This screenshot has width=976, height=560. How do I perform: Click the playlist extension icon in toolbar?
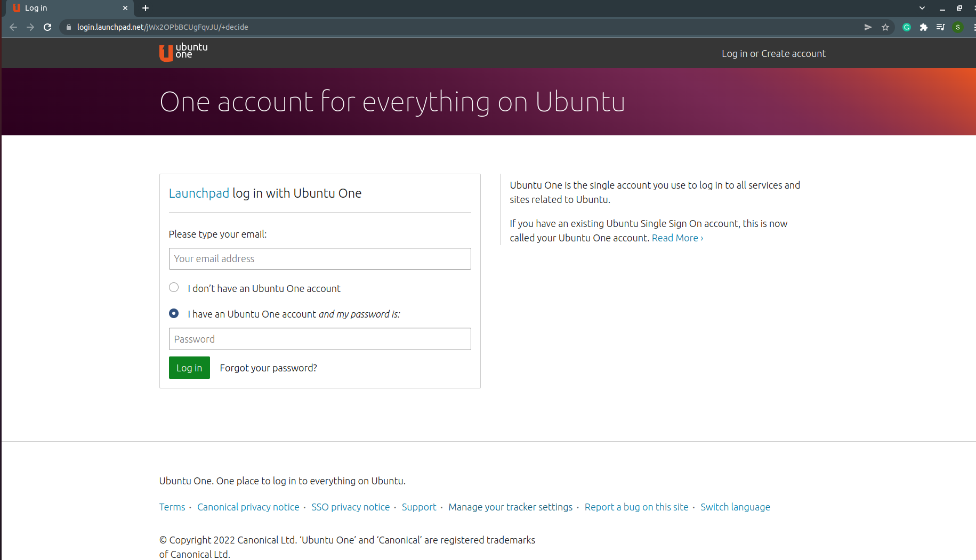[x=941, y=27]
